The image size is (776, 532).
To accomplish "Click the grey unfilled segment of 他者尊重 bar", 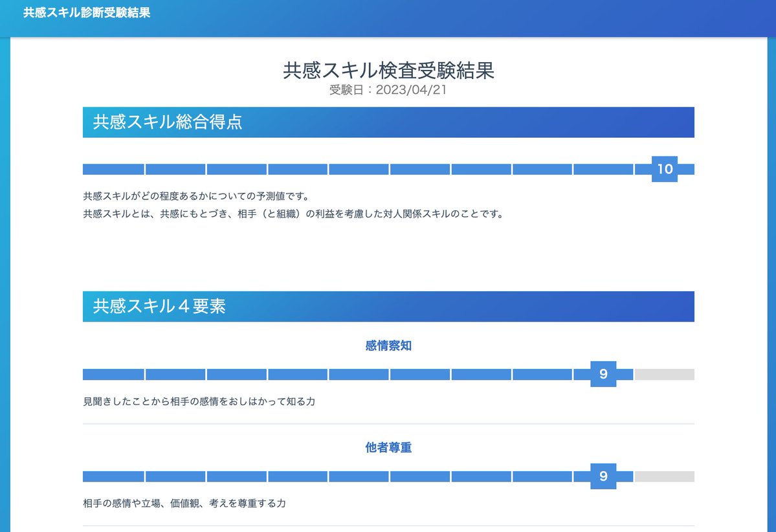I will 665,476.
